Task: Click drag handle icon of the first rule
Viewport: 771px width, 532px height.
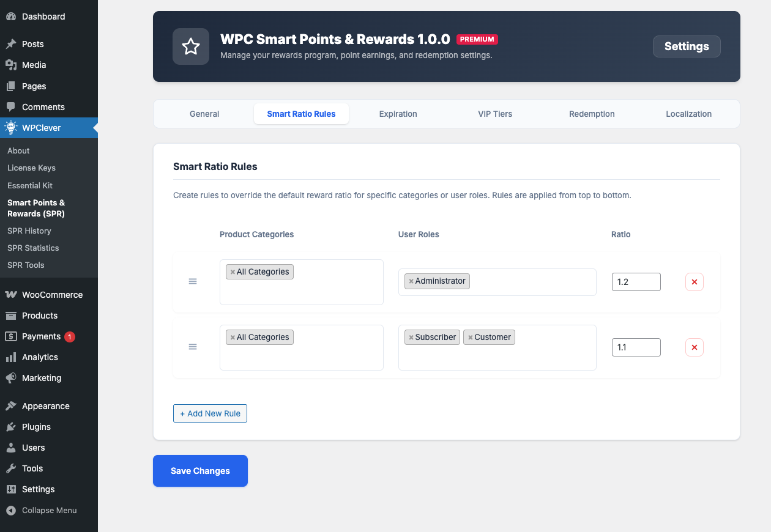Action: (x=193, y=281)
